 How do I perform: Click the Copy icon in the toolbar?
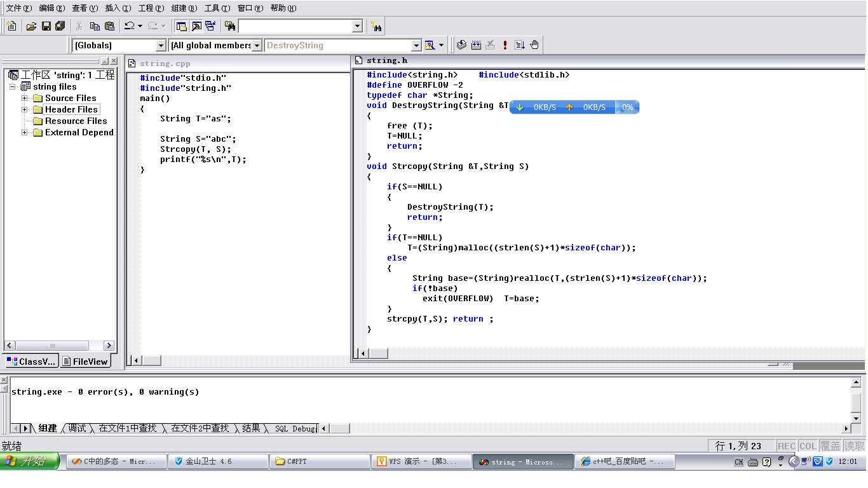[95, 26]
